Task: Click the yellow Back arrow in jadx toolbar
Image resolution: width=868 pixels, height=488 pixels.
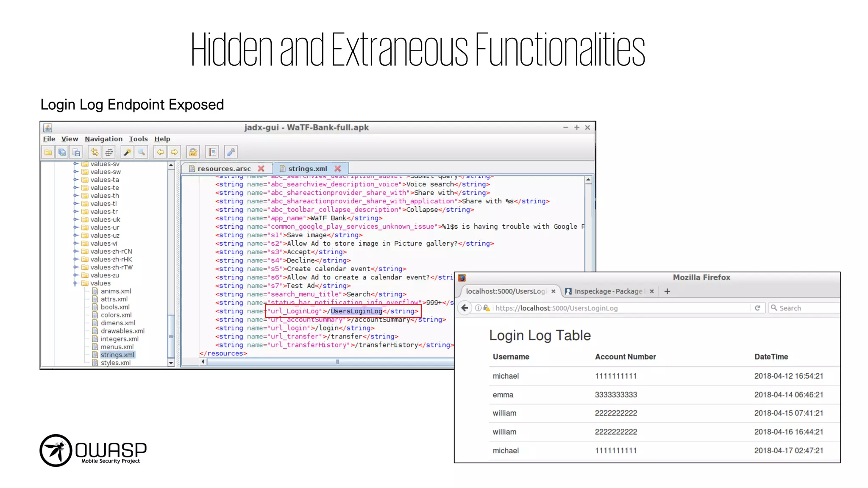Action: (x=160, y=152)
